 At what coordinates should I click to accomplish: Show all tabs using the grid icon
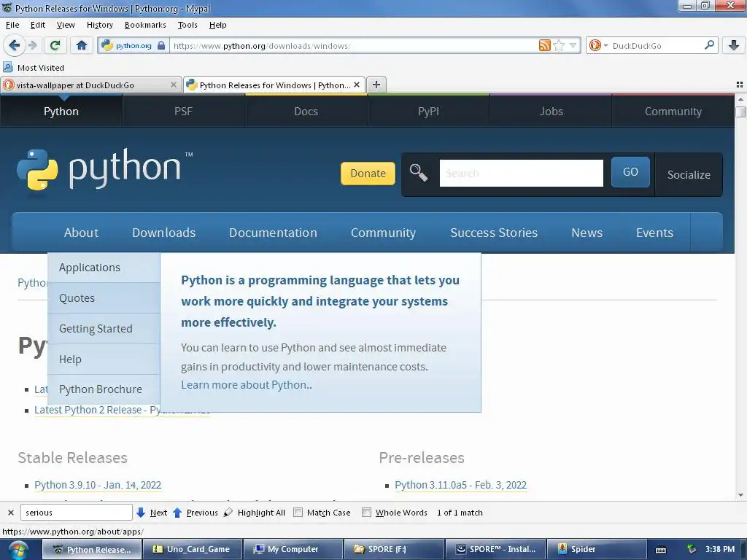pos(740,85)
